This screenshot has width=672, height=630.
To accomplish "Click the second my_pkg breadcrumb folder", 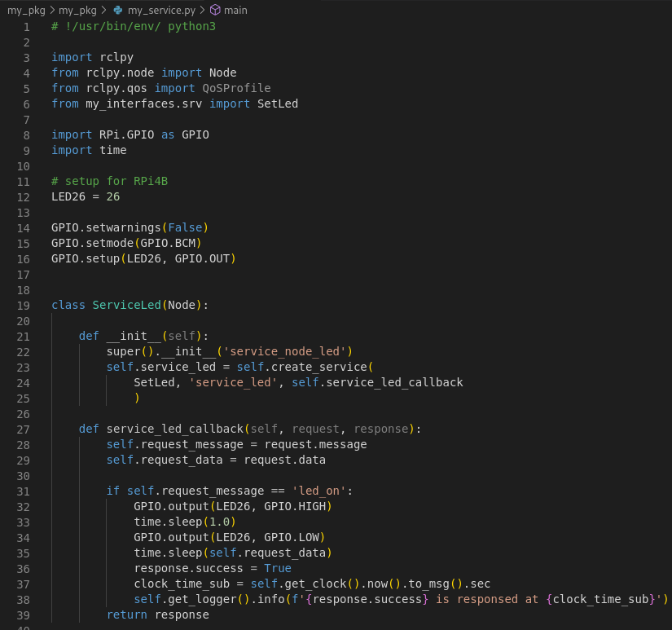I will pos(77,11).
